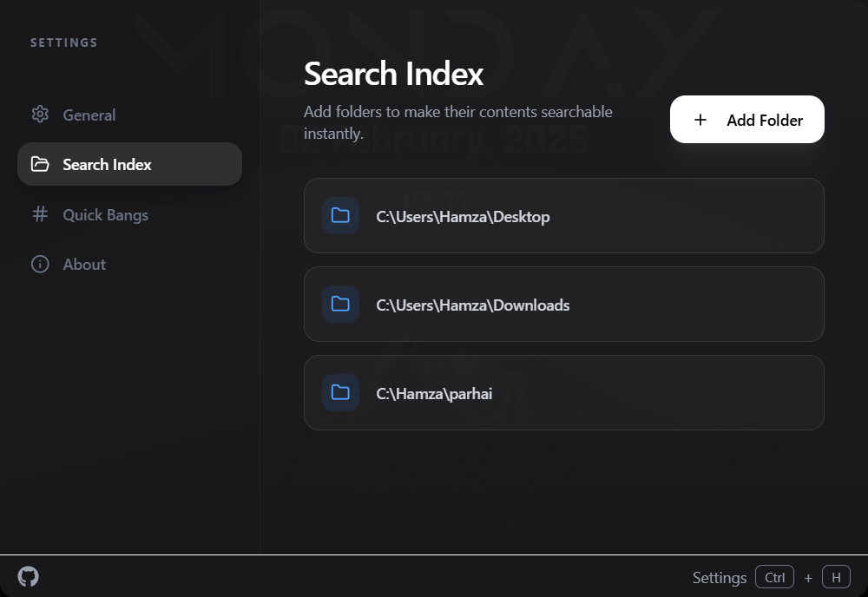
Task: Go to the About label in sidebar
Action: (x=84, y=265)
